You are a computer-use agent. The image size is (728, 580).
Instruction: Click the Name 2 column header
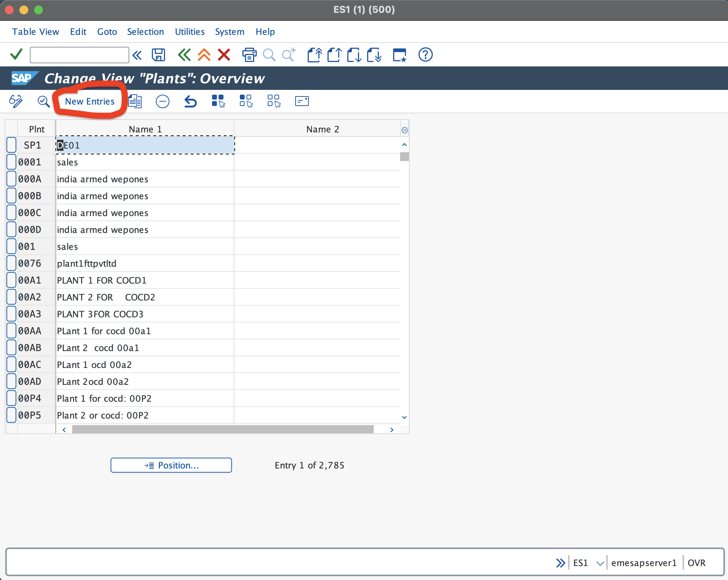pos(323,129)
